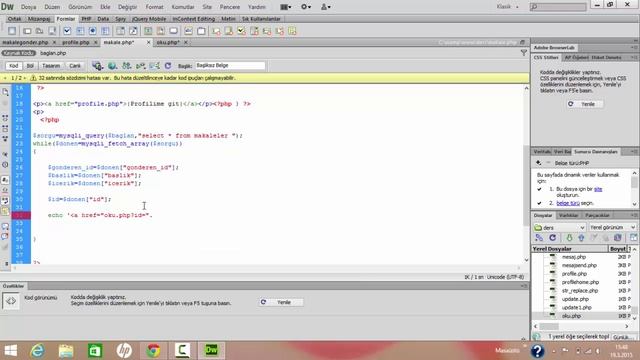Select Kod view button
This screenshot has height=360, width=640.
click(13, 66)
